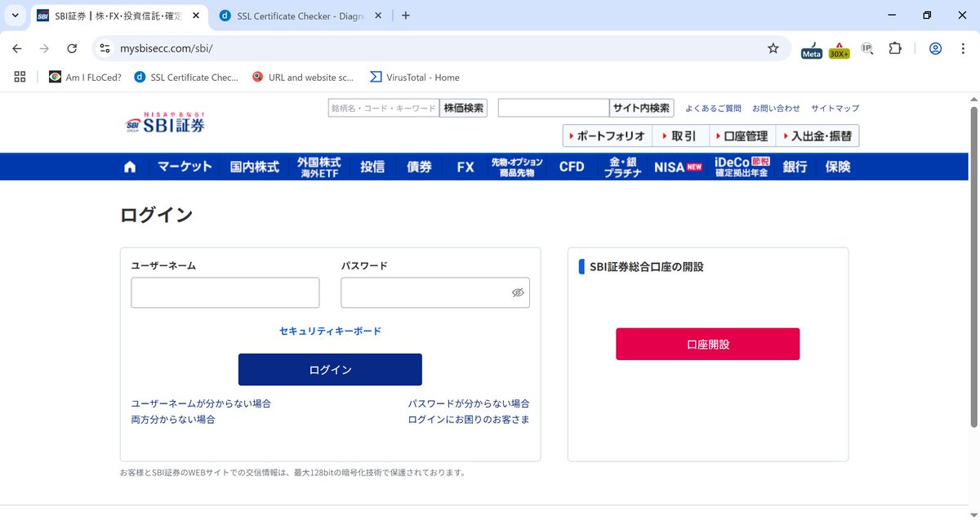Click the 口座管理 button
This screenshot has width=980, height=521.
pyautogui.click(x=741, y=136)
